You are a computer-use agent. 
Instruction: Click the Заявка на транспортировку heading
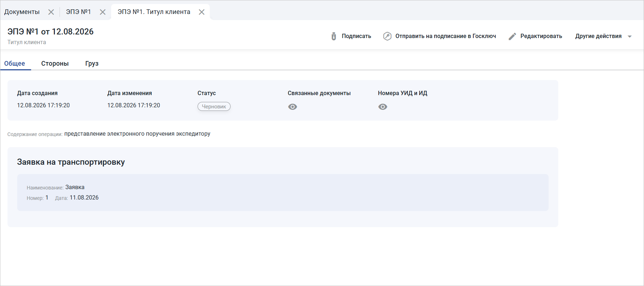pos(71,162)
